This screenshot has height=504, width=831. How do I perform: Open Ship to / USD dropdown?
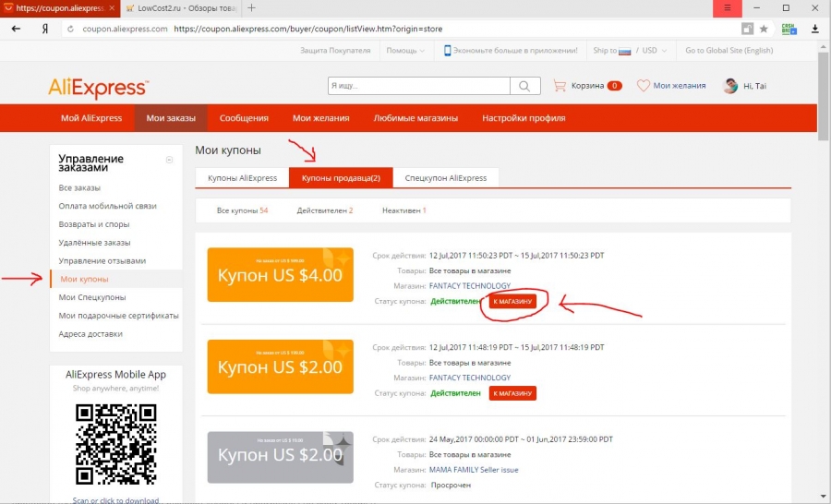point(630,51)
